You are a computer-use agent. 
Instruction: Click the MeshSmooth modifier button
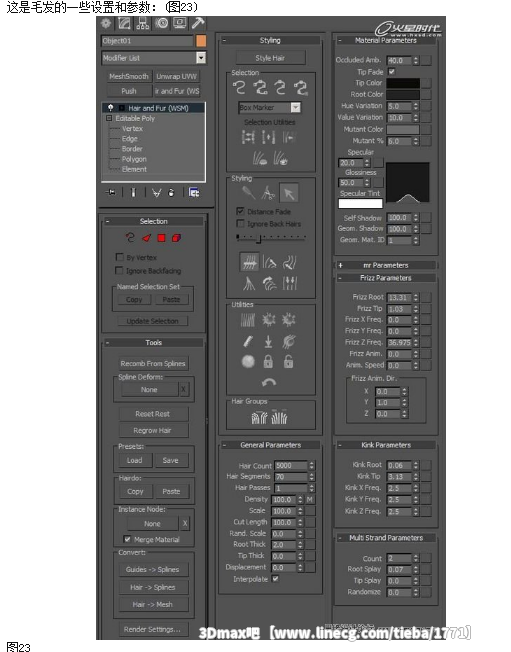click(x=129, y=77)
